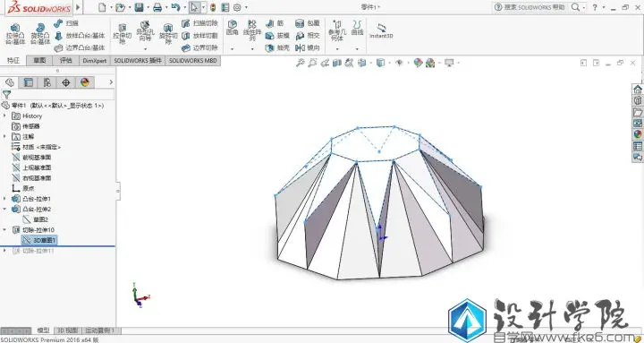The height and width of the screenshot is (343, 644).
Task: Switch to the DimXpert ribbon tab
Action: (x=95, y=61)
